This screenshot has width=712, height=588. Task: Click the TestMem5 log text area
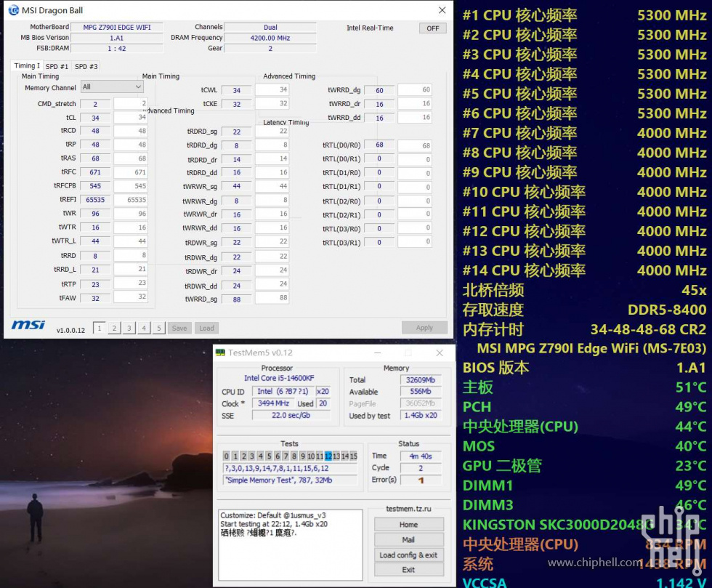point(291,545)
